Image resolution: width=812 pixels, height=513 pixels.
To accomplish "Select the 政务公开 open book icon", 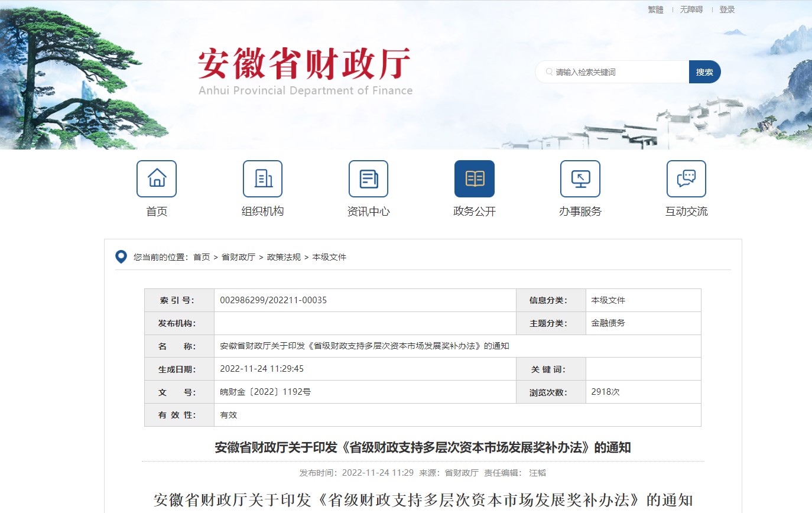I will 474,178.
